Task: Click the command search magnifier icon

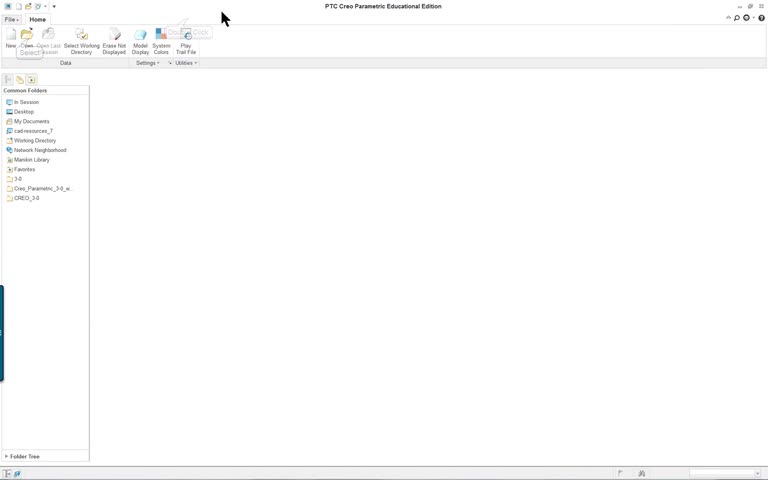Action: (737, 18)
